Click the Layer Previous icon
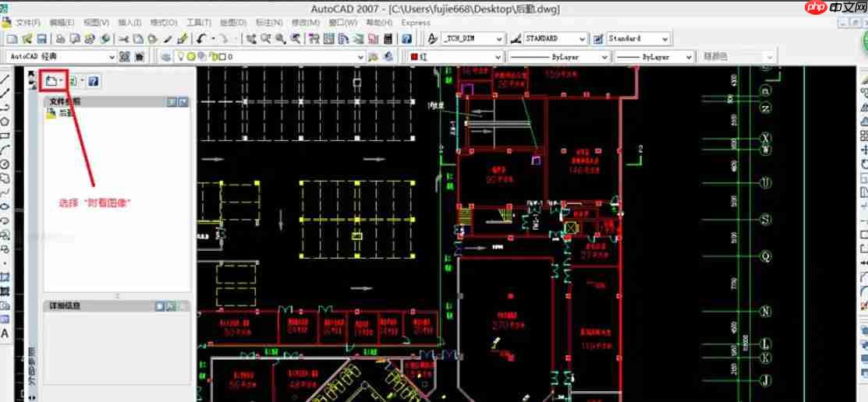 pos(388,56)
